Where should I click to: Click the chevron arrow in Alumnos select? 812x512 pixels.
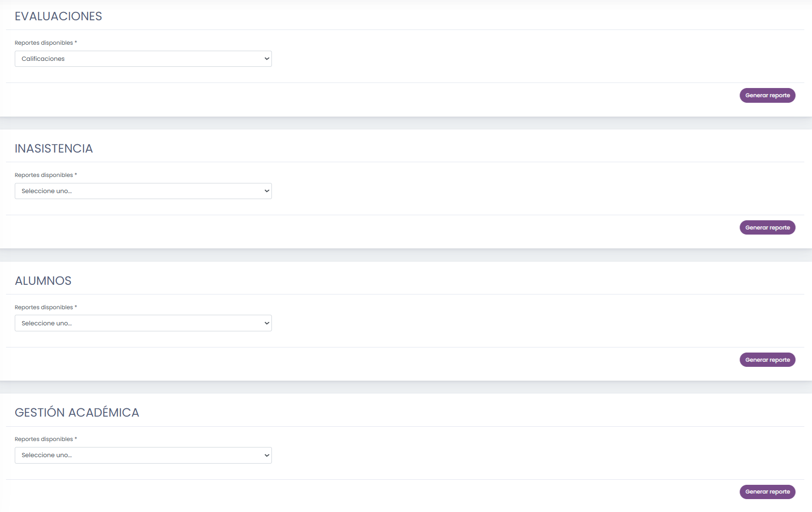coord(267,323)
